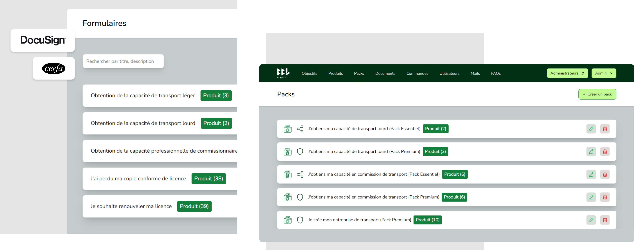Viewport: 644px width, 250px height.
Task: Click Produit (2) badge on lourd Pack Essentiel
Action: [435, 129]
